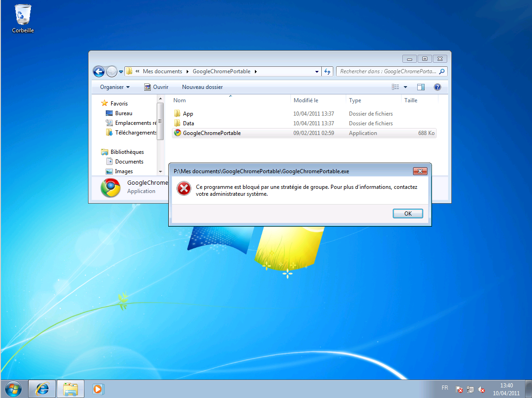Click the address bar folder icon
This screenshot has width=532, height=398.
[129, 71]
